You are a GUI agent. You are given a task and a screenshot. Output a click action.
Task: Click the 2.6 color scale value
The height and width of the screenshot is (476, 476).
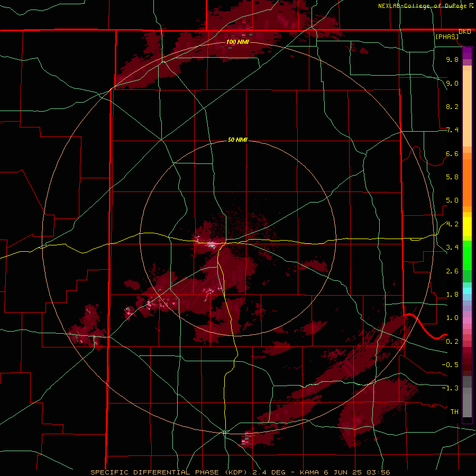tap(452, 271)
